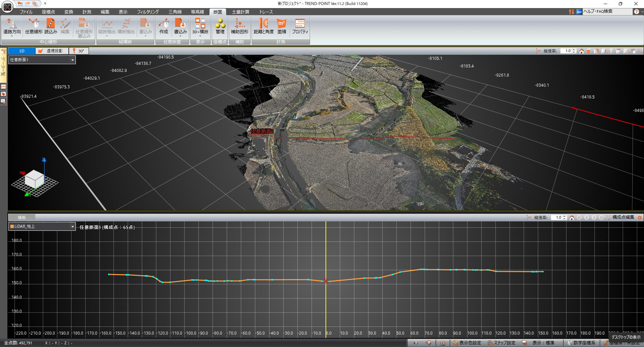The height and width of the screenshot is (347, 644).
Task: Click the 作成 create section tool
Action: click(164, 26)
